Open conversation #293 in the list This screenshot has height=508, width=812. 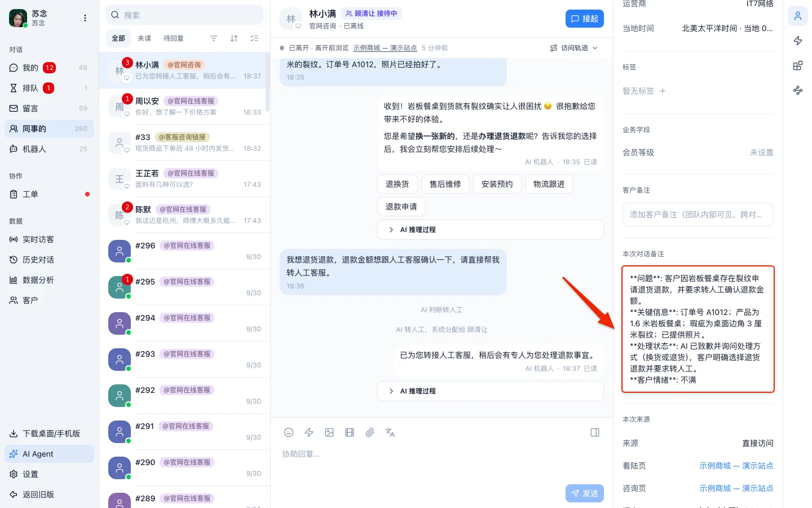click(x=184, y=360)
